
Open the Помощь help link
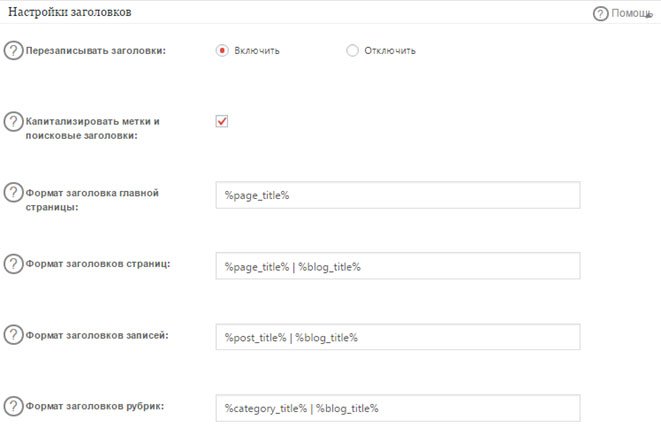[630, 14]
